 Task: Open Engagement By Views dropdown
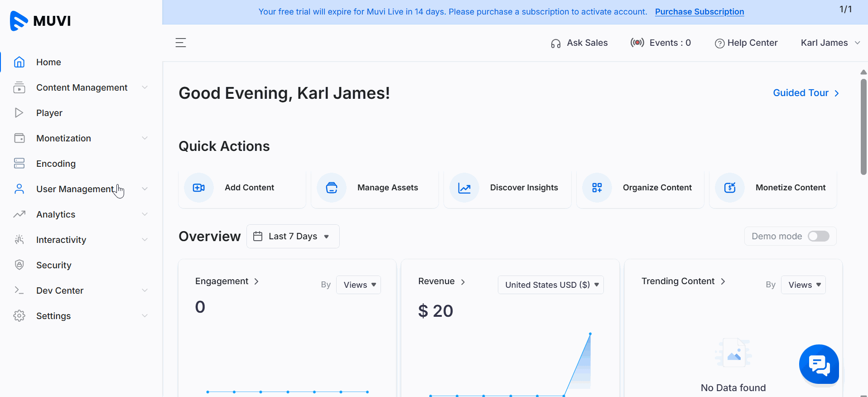[358, 285]
